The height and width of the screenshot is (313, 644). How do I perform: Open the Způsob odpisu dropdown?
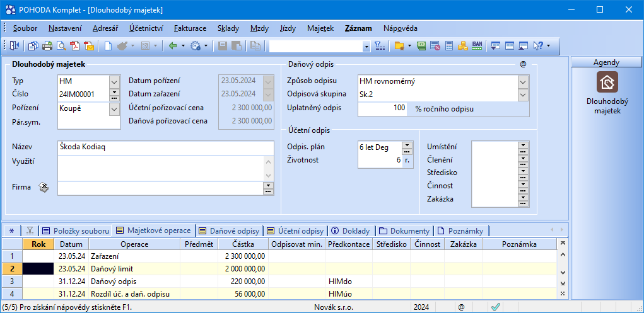click(x=522, y=82)
